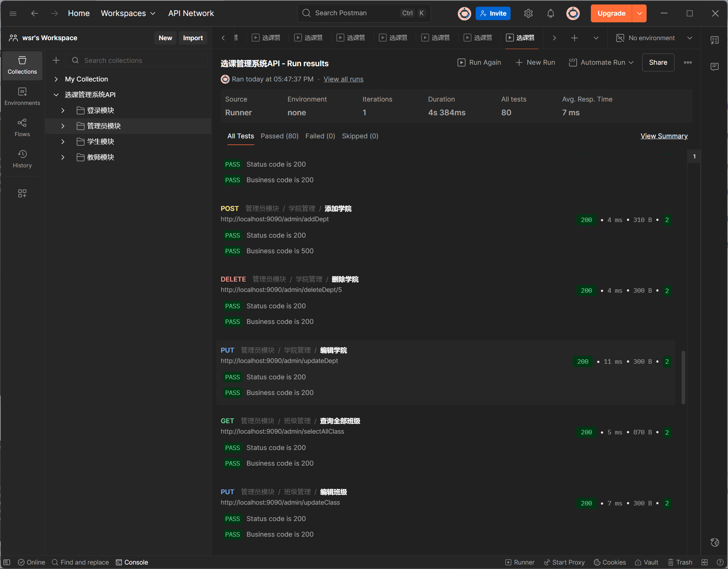Open the Environments sidebar panel
Screen dimensions: 728x569
tap(22, 96)
